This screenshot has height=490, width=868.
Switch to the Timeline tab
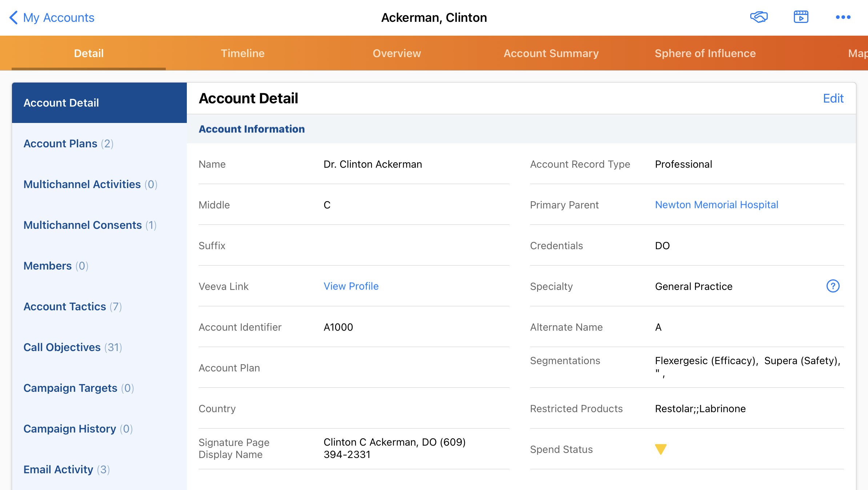tap(242, 53)
